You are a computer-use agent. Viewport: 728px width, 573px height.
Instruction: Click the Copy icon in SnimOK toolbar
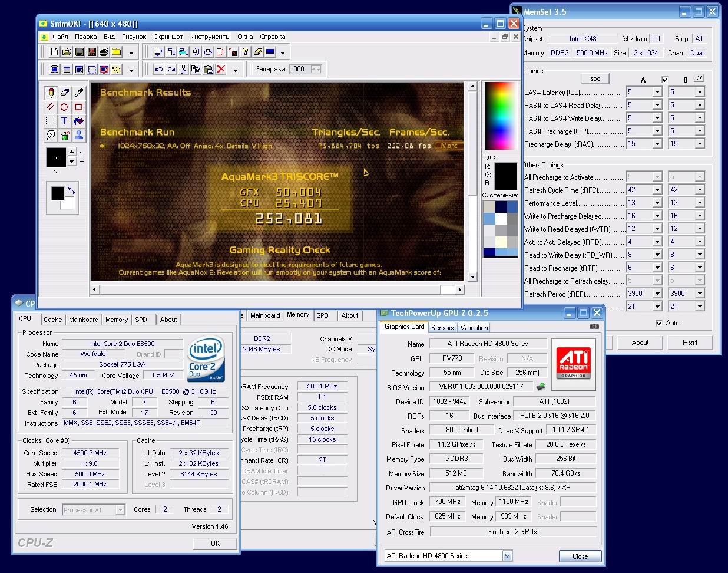click(x=196, y=69)
